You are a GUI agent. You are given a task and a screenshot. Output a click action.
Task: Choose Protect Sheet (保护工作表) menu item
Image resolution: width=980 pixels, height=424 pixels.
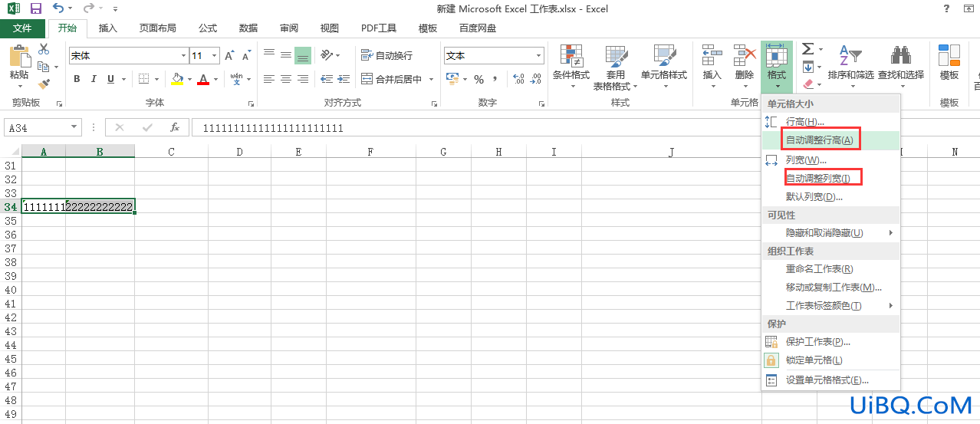tap(831, 342)
